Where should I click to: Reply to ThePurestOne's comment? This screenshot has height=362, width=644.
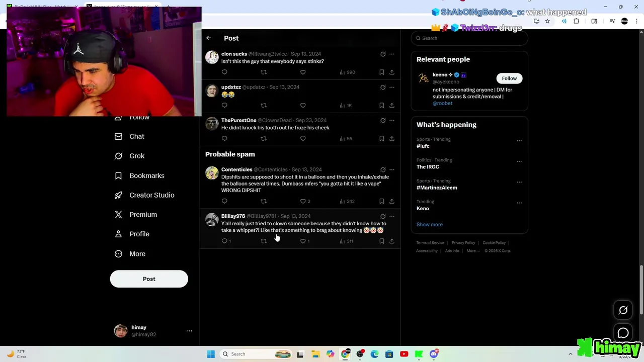(224, 139)
